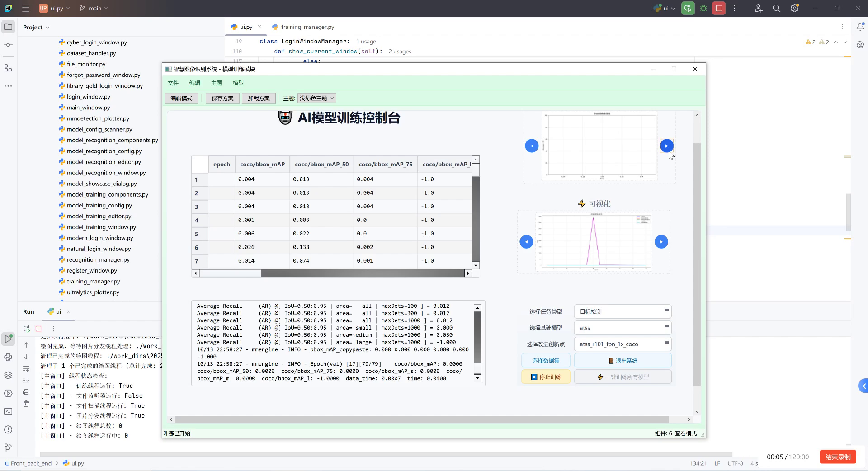Screen dimensions: 868x471
Task: Open the 模型 menu
Action: tap(238, 83)
